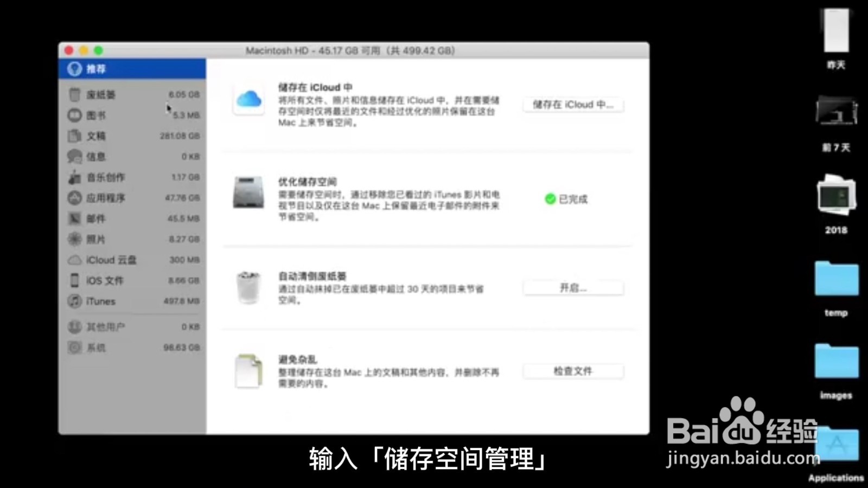Image resolution: width=868 pixels, height=488 pixels.
Task: Click the 图书 books icon in the sidebar
Action: (x=75, y=115)
